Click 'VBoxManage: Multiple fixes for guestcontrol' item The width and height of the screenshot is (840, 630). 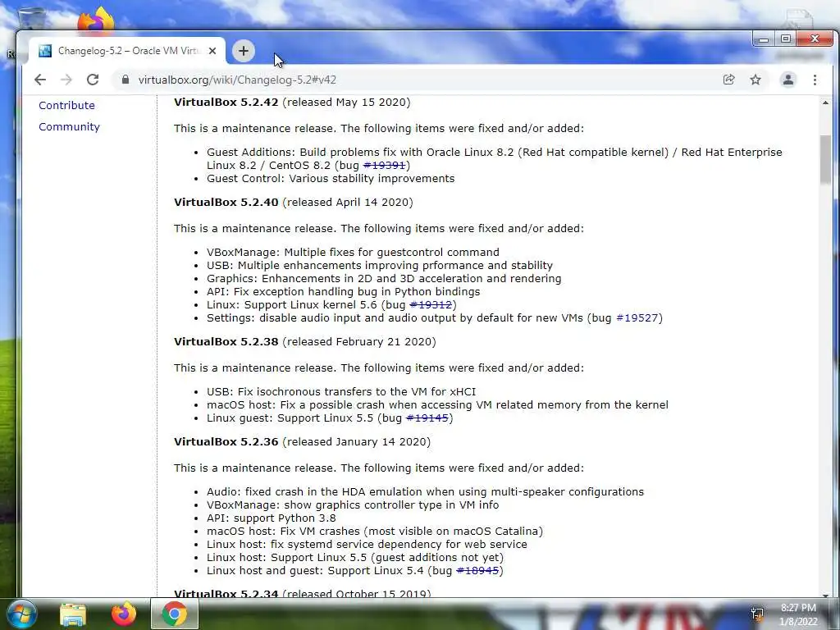(x=353, y=253)
